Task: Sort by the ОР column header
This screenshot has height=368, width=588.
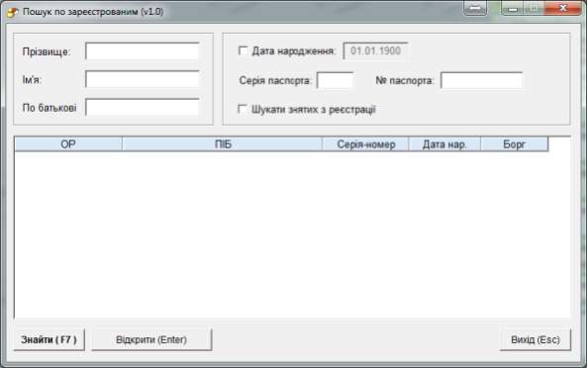Action: click(68, 144)
